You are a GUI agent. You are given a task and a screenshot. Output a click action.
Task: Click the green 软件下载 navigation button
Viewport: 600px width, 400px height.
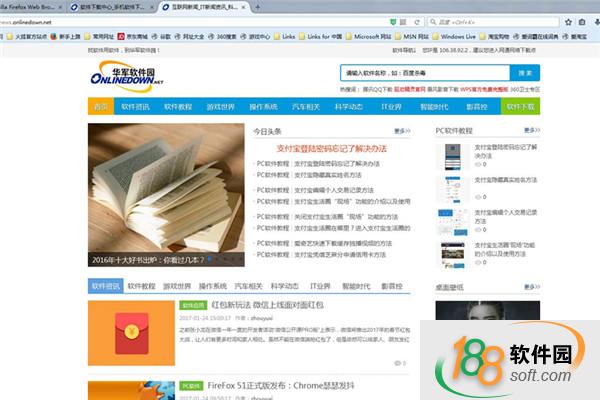point(520,106)
